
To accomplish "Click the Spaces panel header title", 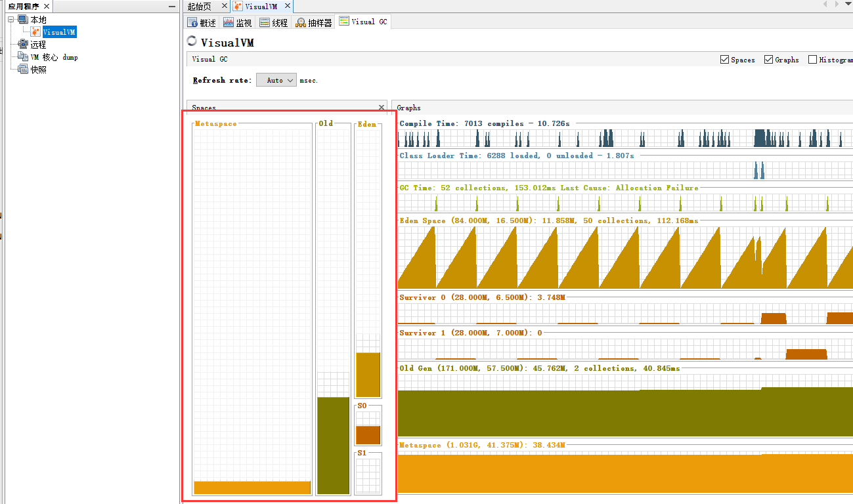I will [204, 108].
